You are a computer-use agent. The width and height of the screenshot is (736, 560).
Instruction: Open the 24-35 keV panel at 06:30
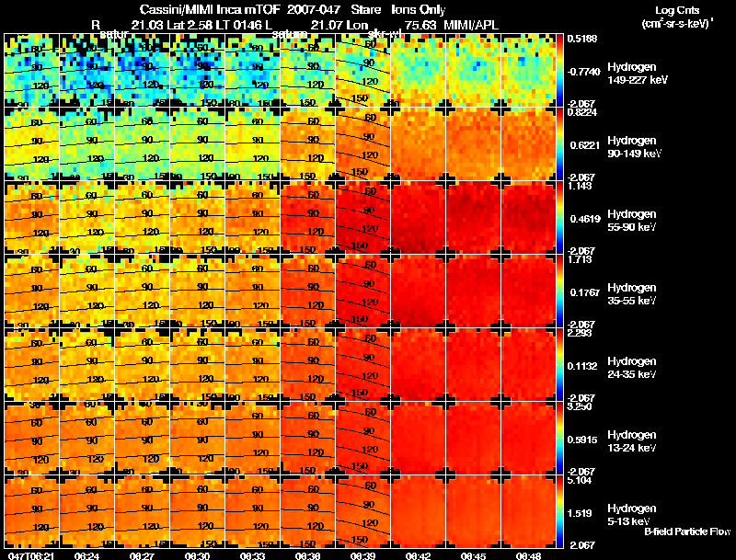coord(197,365)
